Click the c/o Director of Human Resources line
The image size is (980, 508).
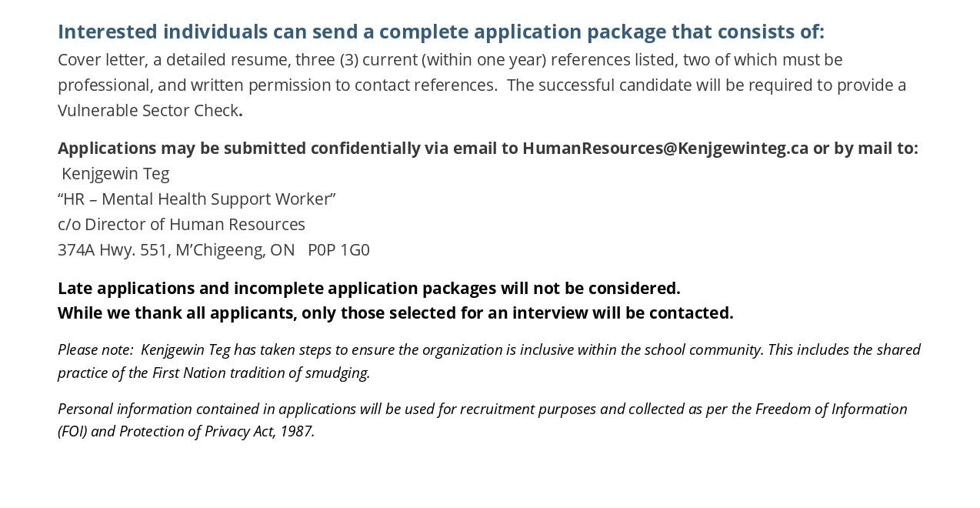point(182,224)
